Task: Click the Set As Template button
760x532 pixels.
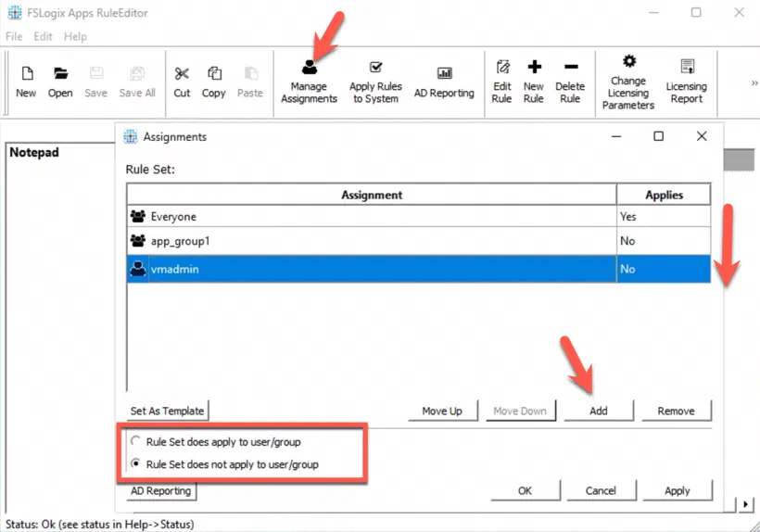Action: click(x=167, y=411)
